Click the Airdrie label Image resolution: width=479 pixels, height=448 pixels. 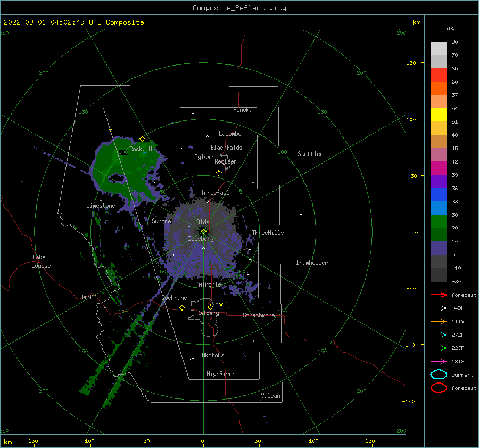pyautogui.click(x=210, y=284)
